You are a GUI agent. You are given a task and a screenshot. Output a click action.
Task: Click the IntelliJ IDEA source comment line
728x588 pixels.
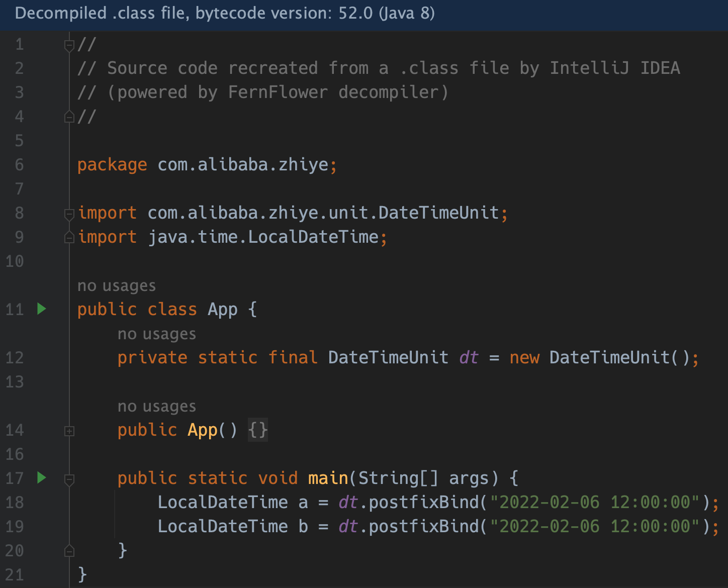(x=379, y=68)
